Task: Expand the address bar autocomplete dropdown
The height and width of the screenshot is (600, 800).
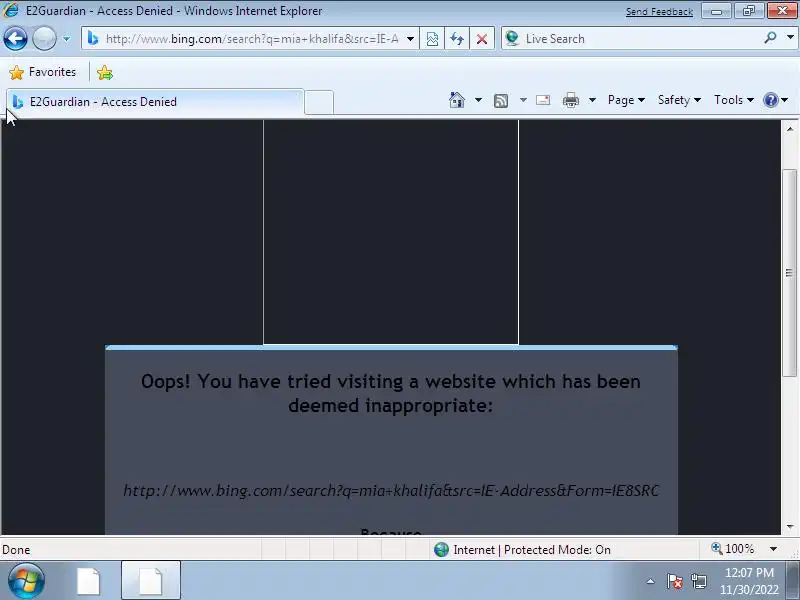Action: click(x=410, y=39)
